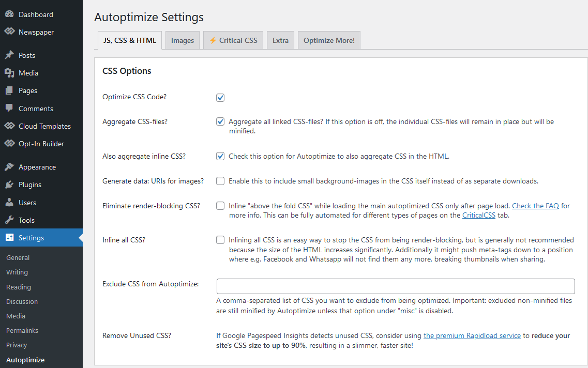Click the Autoptimize Settings page title
The width and height of the screenshot is (588, 368).
(149, 17)
